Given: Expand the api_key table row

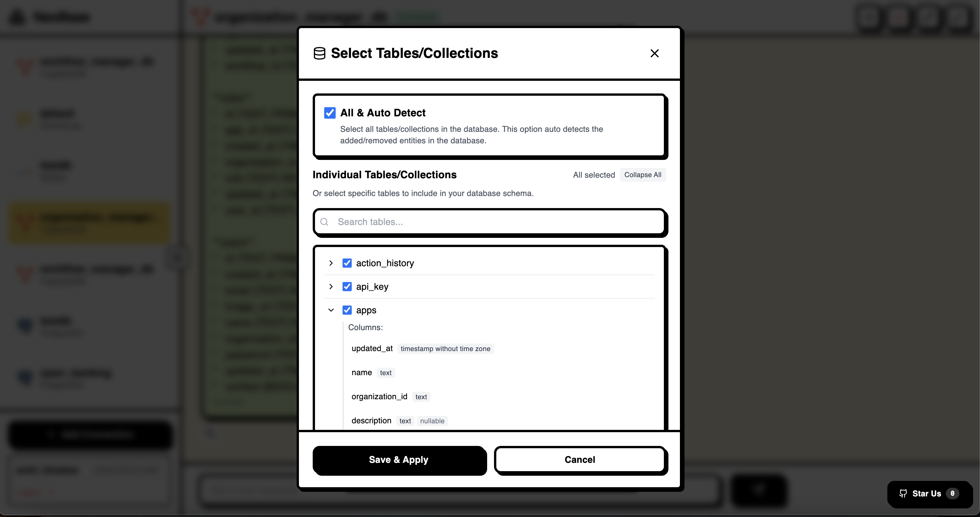Looking at the screenshot, I should [331, 287].
